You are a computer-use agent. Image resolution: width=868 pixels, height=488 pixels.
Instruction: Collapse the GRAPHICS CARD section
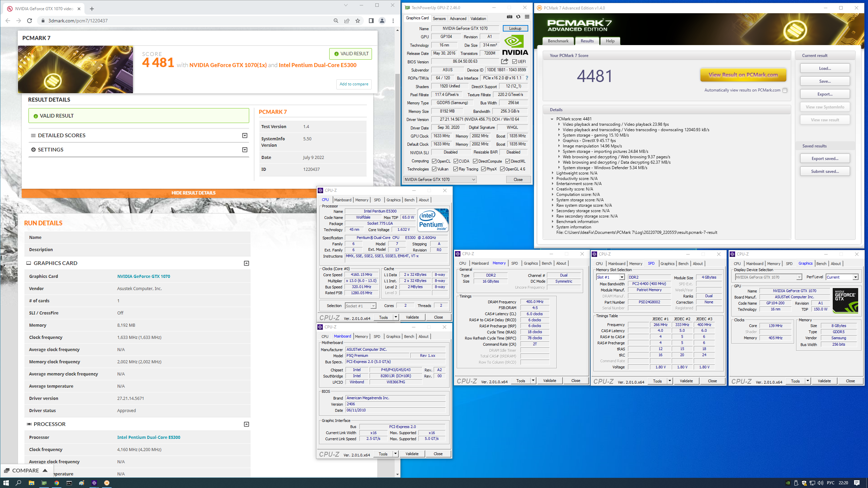246,263
